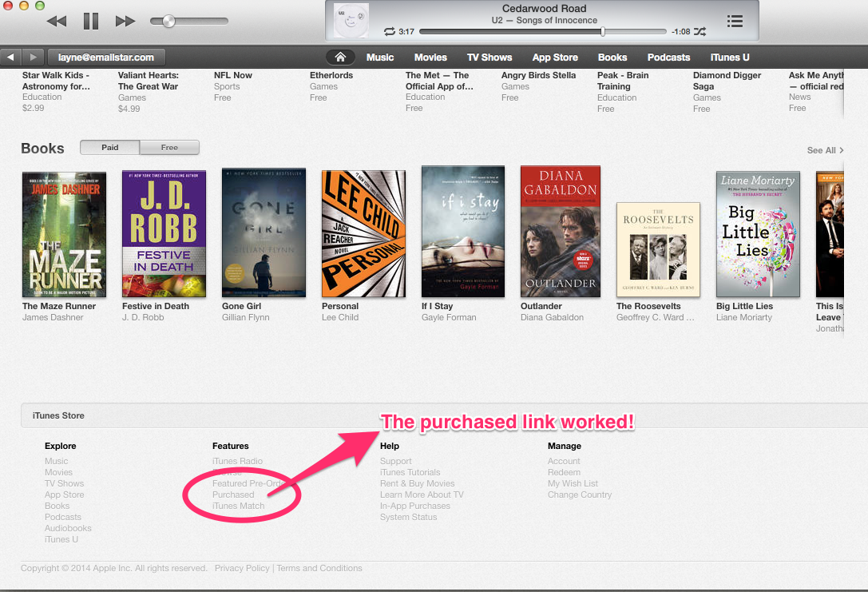
Task: Select the Free books filter
Action: (169, 147)
